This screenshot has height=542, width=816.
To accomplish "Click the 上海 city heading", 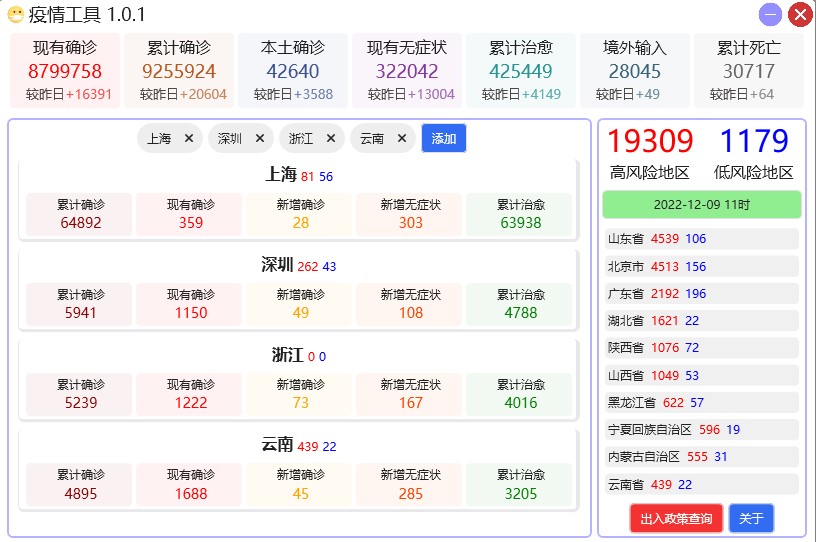I will tap(281, 174).
